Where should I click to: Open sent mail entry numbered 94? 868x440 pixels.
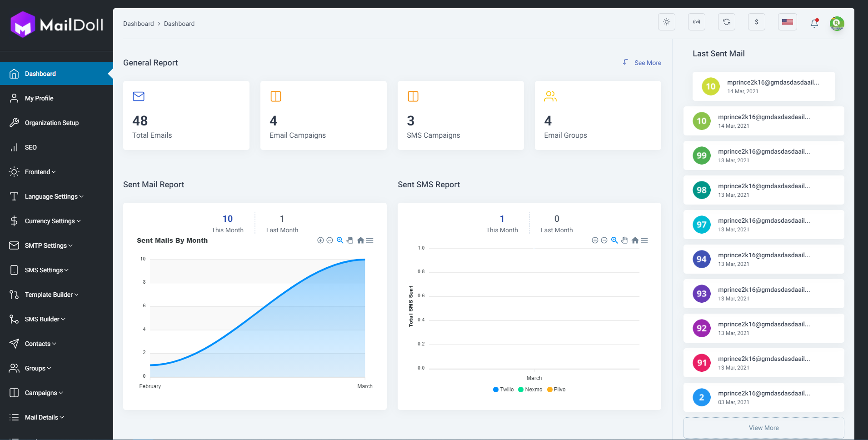763,259
